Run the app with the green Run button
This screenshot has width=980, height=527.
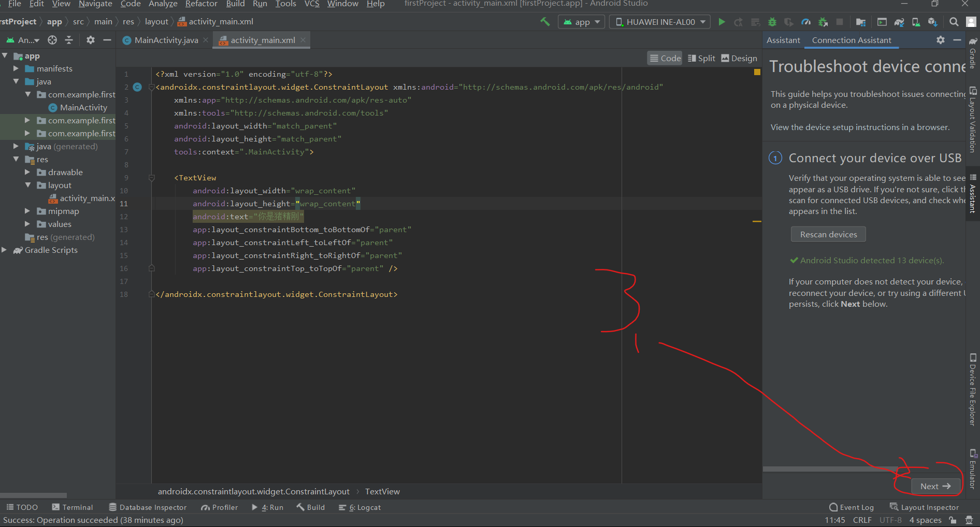pyautogui.click(x=722, y=21)
